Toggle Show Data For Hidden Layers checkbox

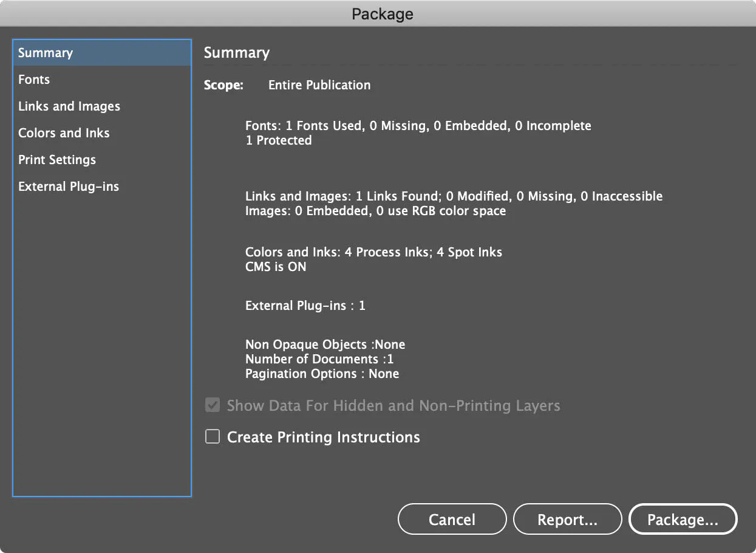coord(213,405)
